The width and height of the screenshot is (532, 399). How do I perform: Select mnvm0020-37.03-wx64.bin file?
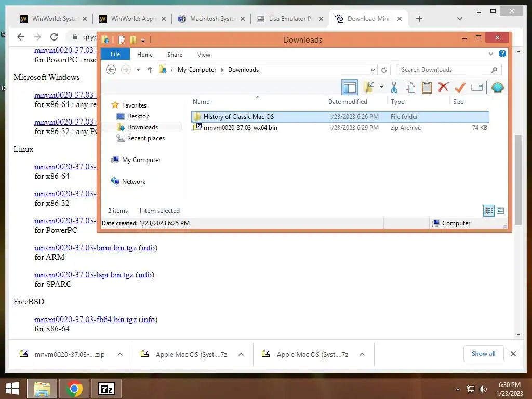(340, 128)
